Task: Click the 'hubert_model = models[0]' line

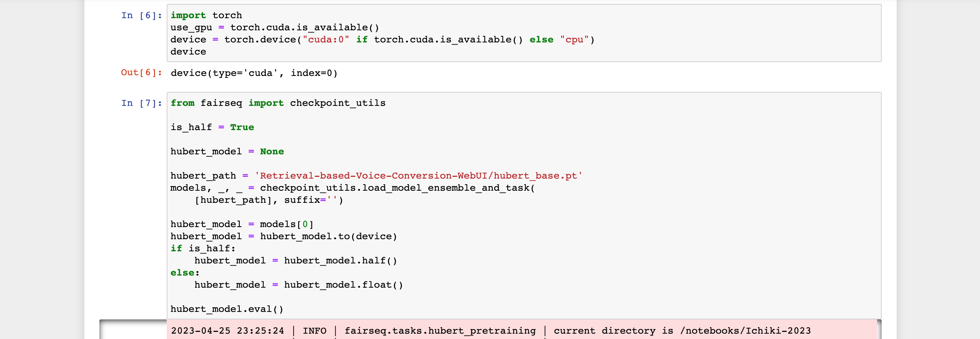Action: tap(242, 224)
